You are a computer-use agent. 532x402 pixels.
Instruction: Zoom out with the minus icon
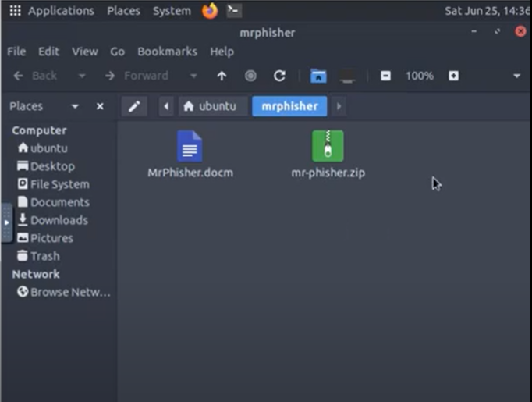[x=385, y=76]
